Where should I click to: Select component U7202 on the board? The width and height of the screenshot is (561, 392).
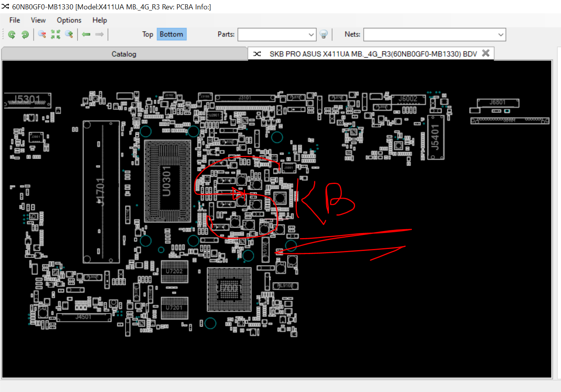(x=174, y=272)
